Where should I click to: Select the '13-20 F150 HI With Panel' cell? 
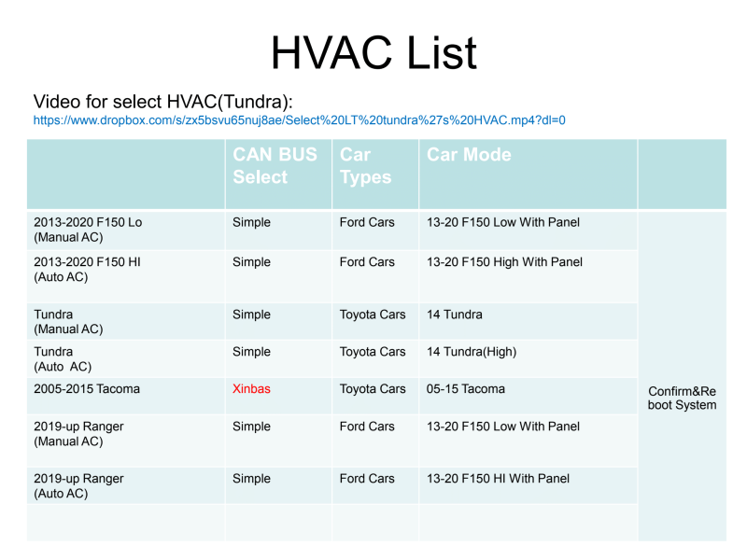498,479
